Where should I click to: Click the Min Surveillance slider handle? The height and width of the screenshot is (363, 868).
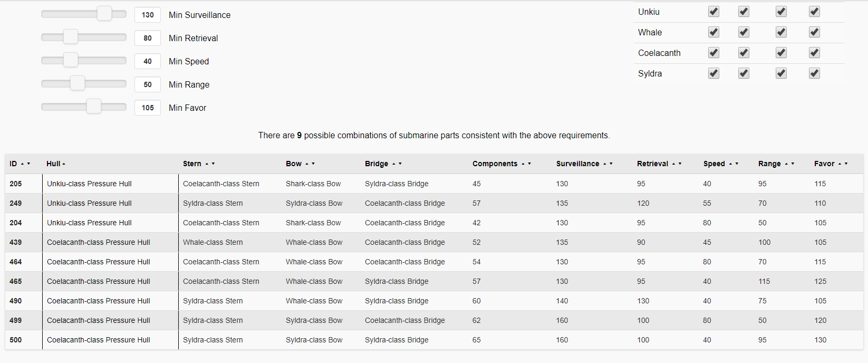104,14
